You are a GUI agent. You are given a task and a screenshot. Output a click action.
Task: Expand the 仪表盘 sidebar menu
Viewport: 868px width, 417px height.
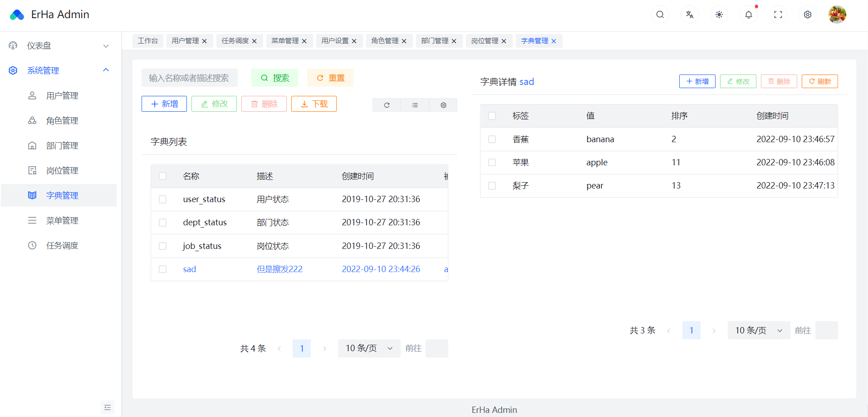pos(59,45)
